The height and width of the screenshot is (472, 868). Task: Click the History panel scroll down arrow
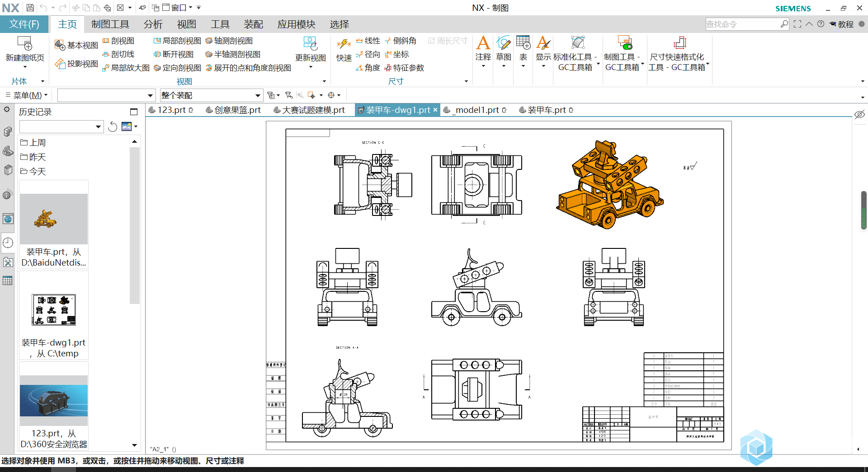[134, 445]
